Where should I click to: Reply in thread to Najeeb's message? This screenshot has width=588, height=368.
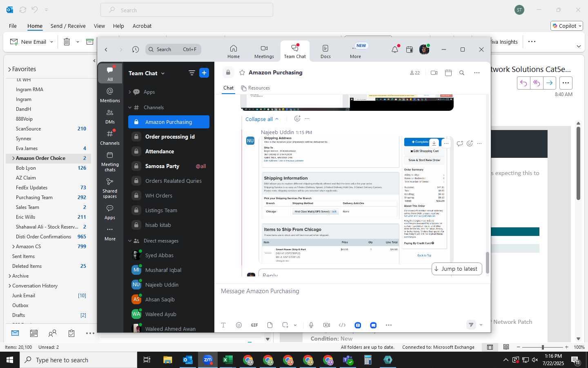coord(460,144)
